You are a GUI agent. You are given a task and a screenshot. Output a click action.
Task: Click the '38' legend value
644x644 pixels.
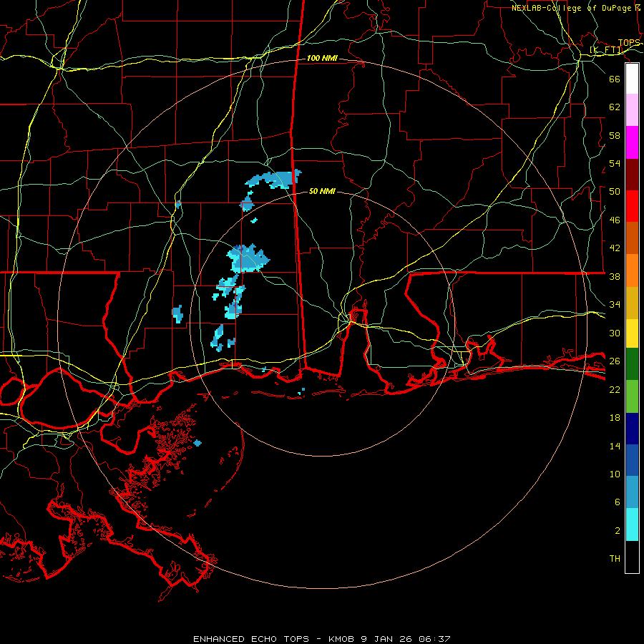point(615,276)
